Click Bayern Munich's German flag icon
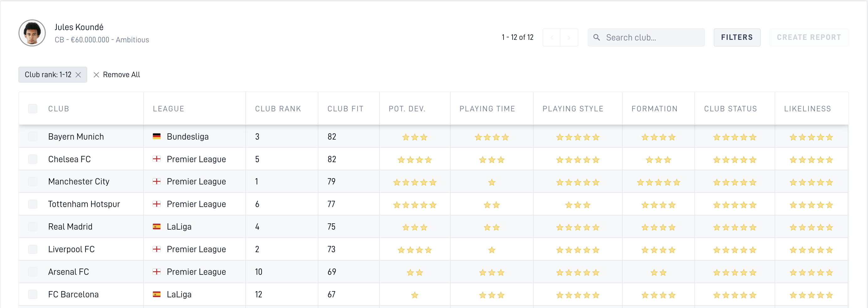This screenshot has height=308, width=868. pyautogui.click(x=157, y=136)
